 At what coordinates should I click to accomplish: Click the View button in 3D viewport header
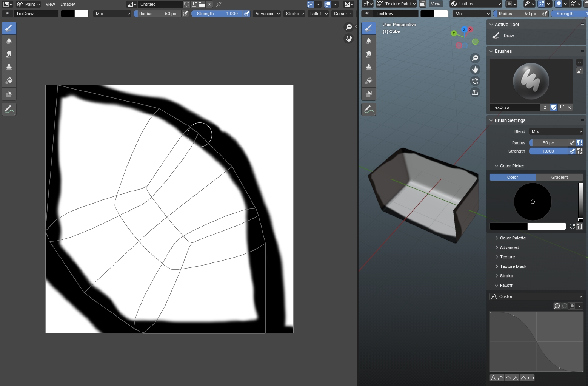pyautogui.click(x=436, y=4)
